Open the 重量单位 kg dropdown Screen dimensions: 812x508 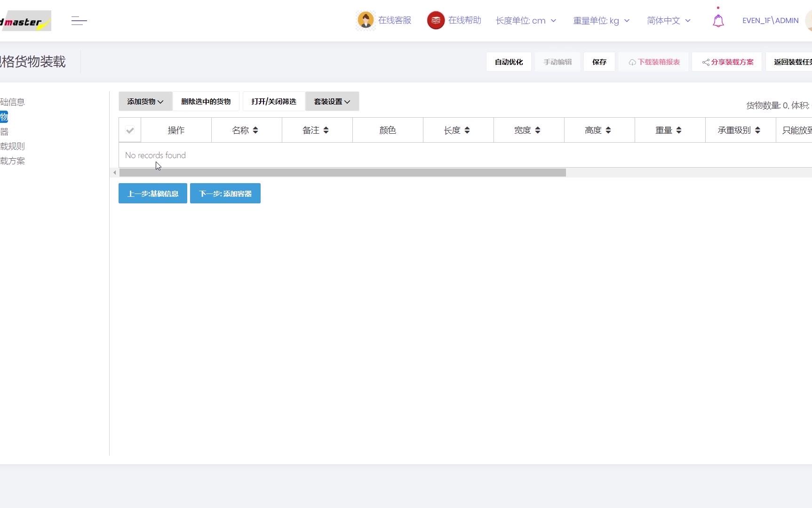(601, 21)
